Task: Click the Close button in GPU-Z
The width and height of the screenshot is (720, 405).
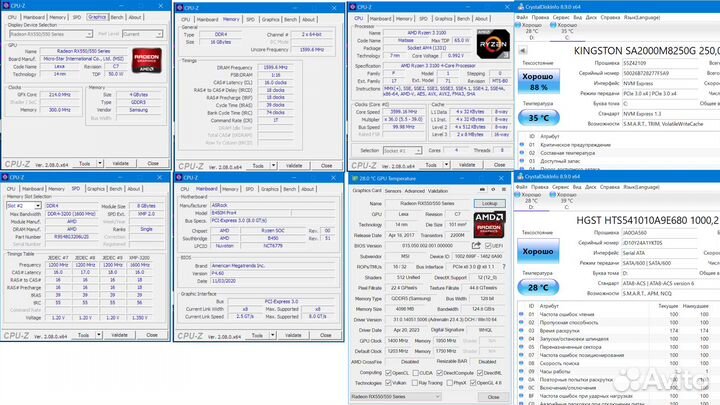Action: 493,397
